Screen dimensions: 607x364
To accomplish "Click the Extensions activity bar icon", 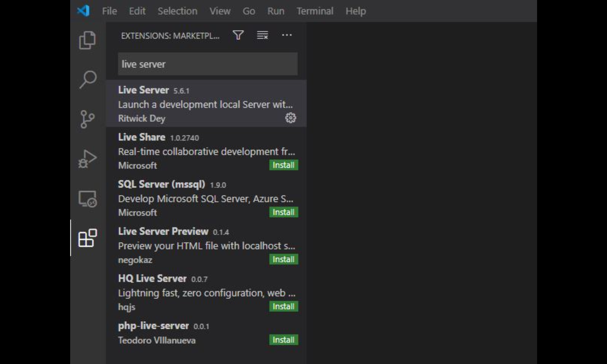I will [x=88, y=238].
